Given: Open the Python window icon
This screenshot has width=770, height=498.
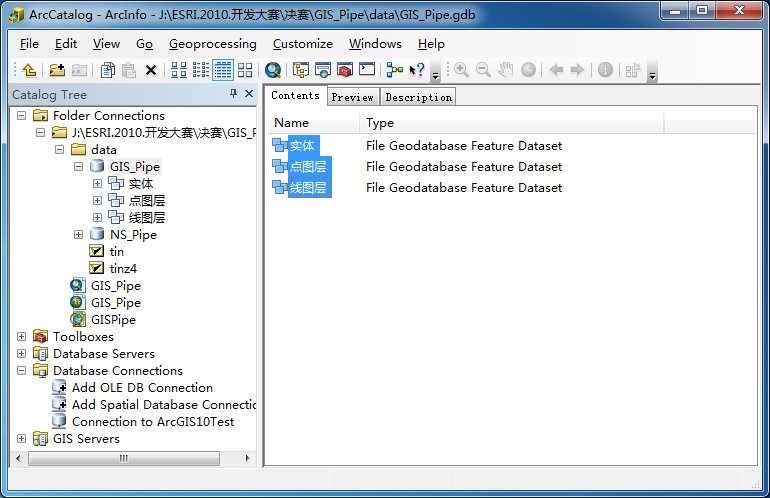Looking at the screenshot, I should pos(367,70).
